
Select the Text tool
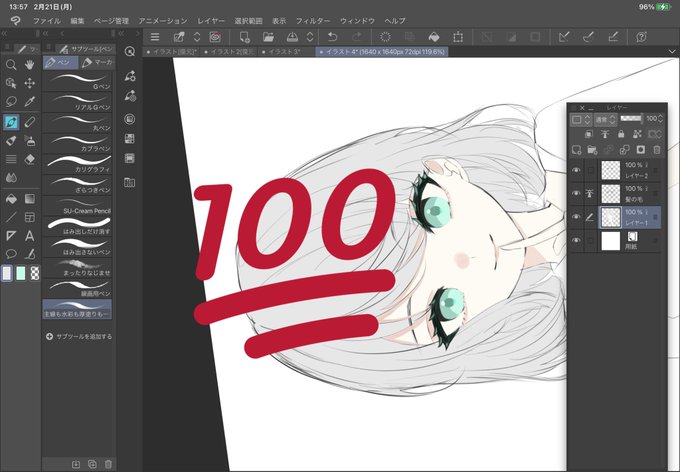(29, 236)
